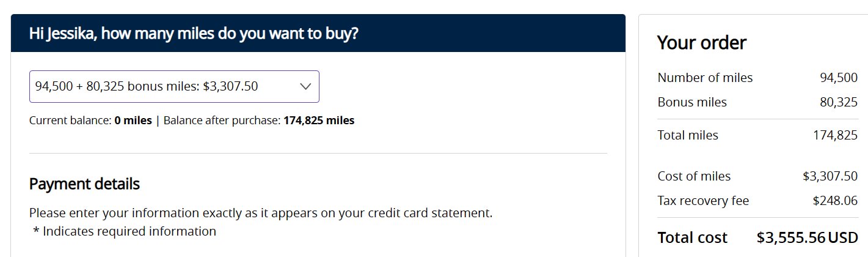Click the 'Tax recovery fee' label
The image size is (868, 257).
click(x=703, y=201)
